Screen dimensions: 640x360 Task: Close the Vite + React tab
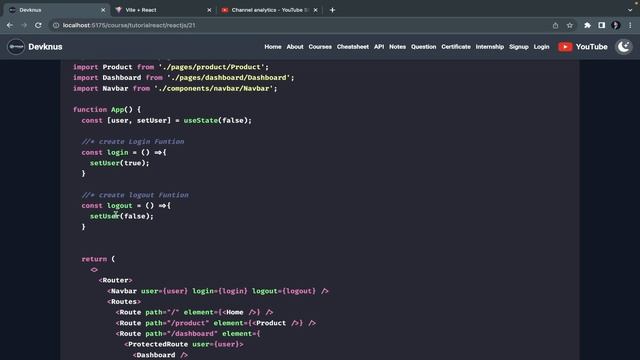[x=209, y=10]
